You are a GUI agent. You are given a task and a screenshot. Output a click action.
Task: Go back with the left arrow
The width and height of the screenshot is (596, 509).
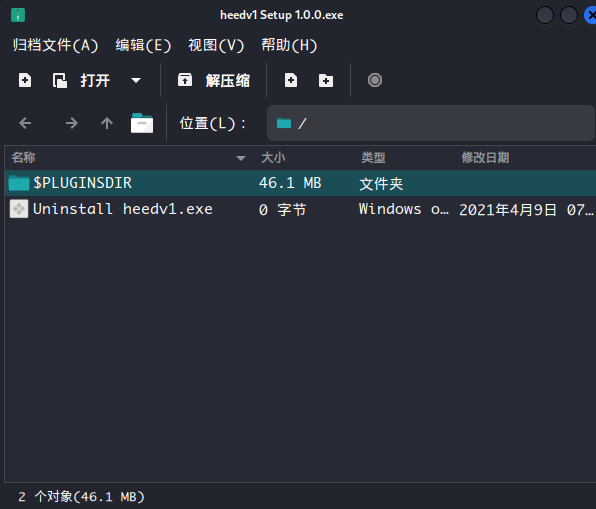(25, 123)
